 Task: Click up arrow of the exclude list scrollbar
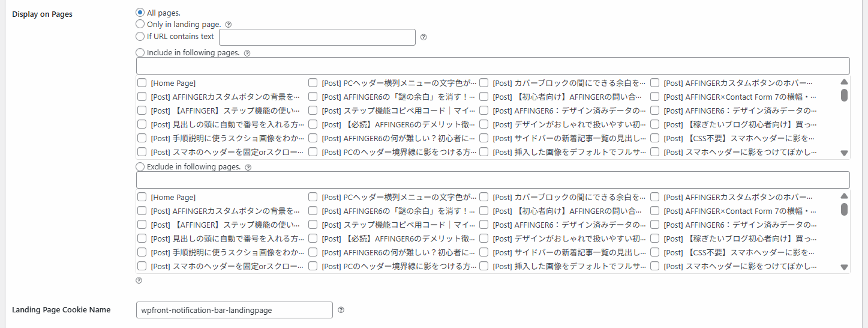tap(844, 196)
